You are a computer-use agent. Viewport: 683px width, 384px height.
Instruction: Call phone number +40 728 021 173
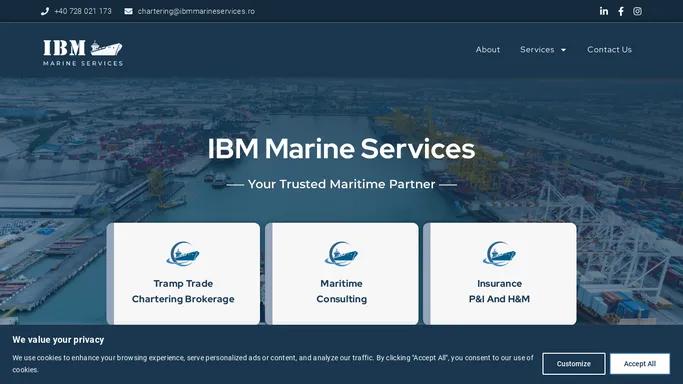tap(83, 11)
